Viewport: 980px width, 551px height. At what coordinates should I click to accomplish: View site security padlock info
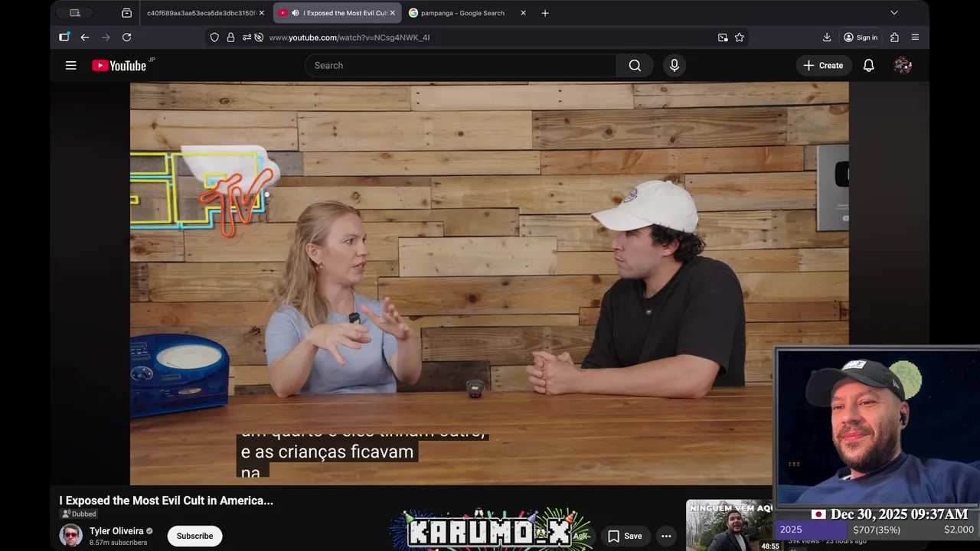(230, 37)
